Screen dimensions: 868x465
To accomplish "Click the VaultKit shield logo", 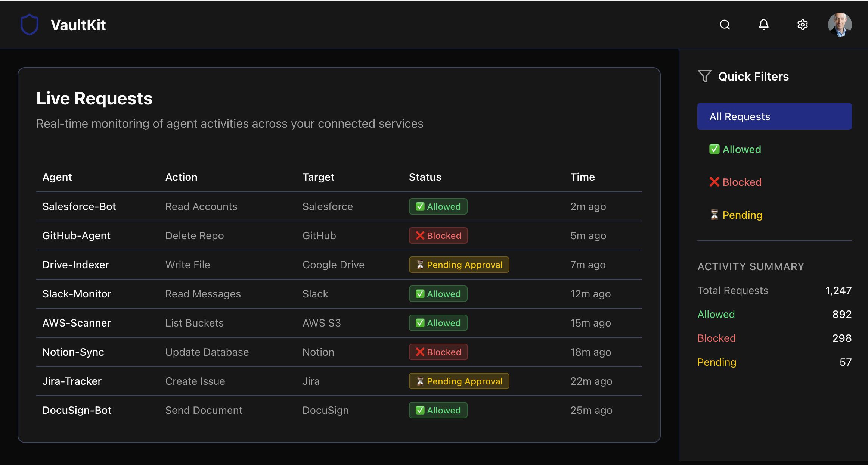I will [x=30, y=25].
